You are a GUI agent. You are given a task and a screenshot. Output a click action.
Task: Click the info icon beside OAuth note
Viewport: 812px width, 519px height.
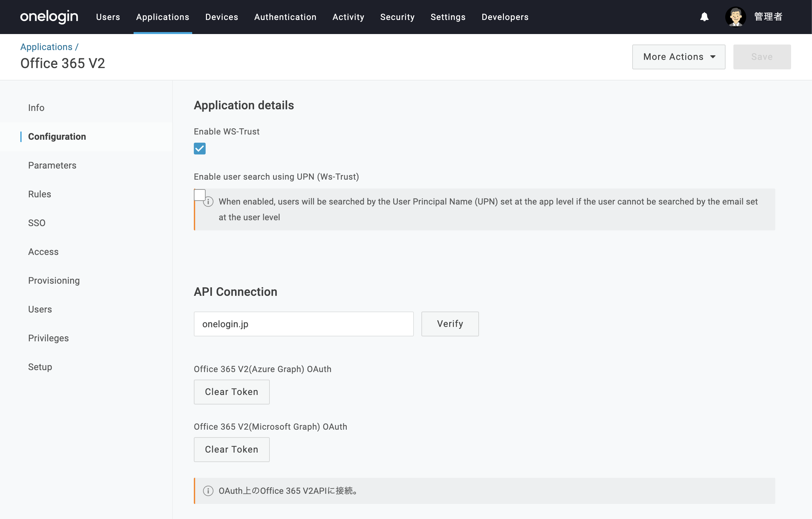pos(208,491)
